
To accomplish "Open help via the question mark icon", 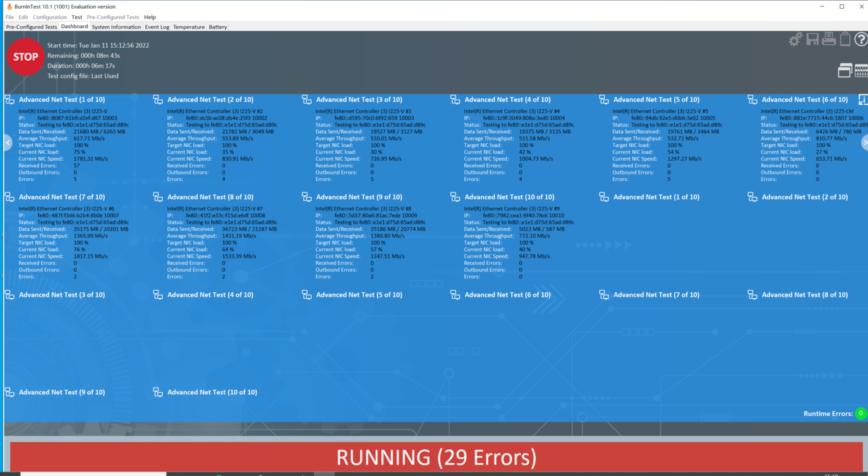I will pyautogui.click(x=860, y=39).
